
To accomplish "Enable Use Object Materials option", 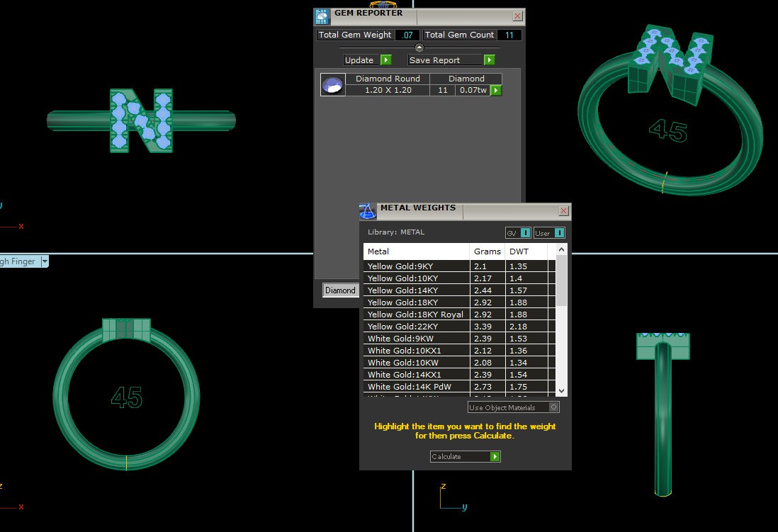I will [553, 407].
